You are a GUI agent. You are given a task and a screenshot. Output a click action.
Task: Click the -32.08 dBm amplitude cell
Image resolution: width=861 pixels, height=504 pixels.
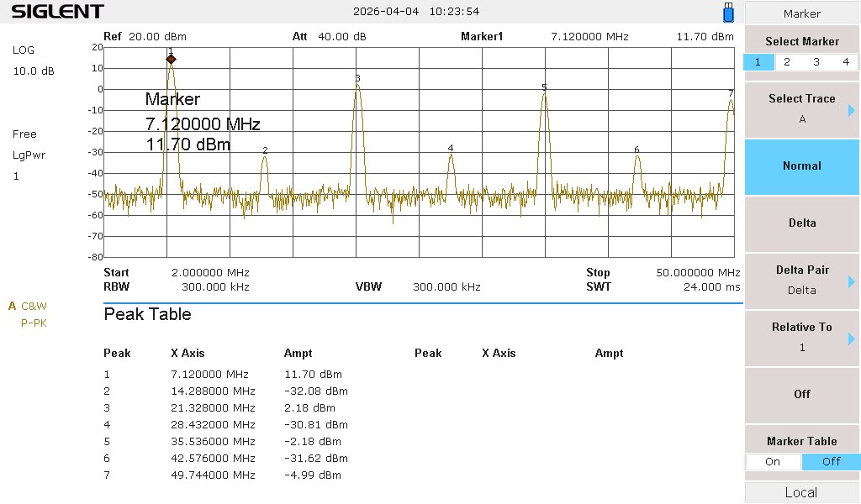click(316, 391)
